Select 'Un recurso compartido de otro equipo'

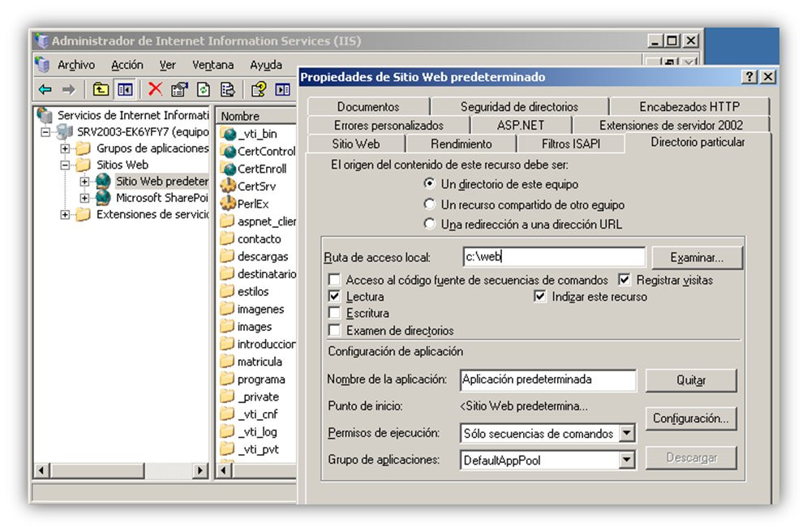429,204
